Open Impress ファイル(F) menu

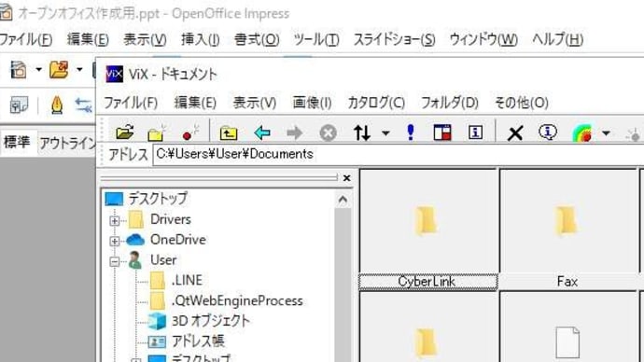pyautogui.click(x=26, y=40)
